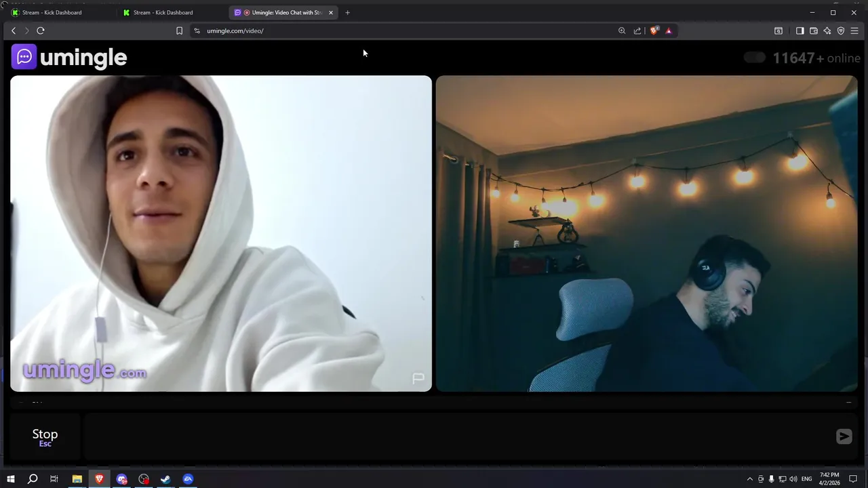Open site information icon in address bar
The image size is (868, 488).
point(197,30)
